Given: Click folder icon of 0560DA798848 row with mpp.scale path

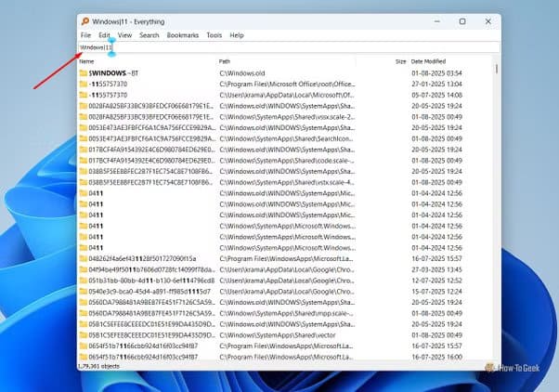Looking at the screenshot, I should 84,313.
